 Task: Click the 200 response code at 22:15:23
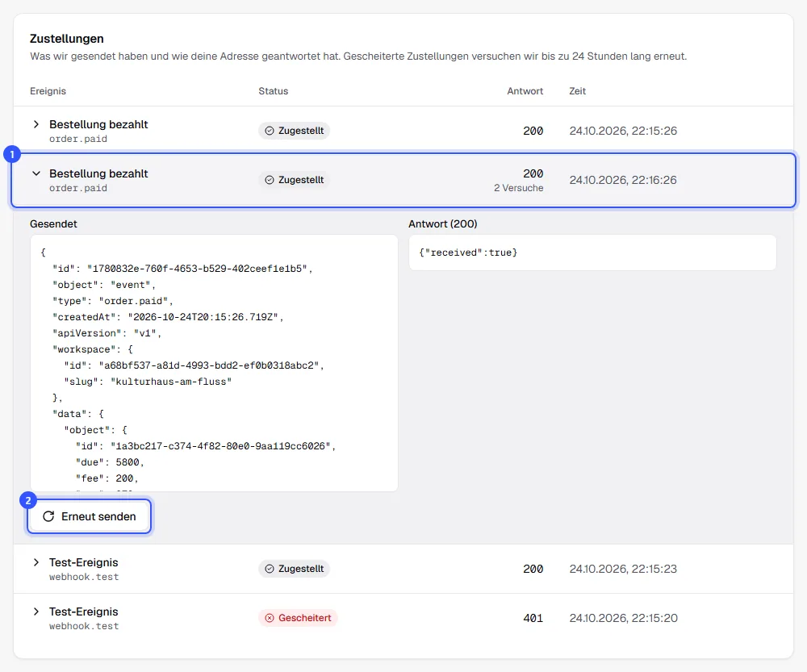point(533,569)
